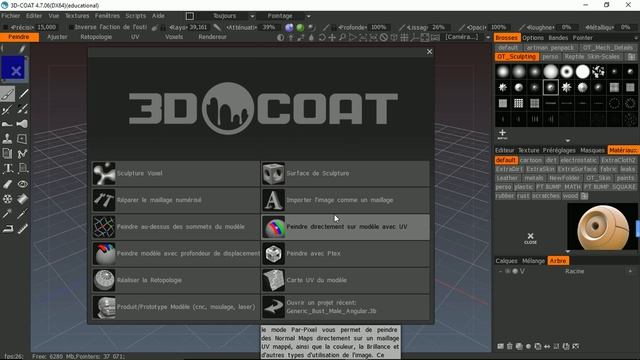Click the Réaliser la Retopologie sphere icon
The height and width of the screenshot is (360, 640).
point(104,280)
